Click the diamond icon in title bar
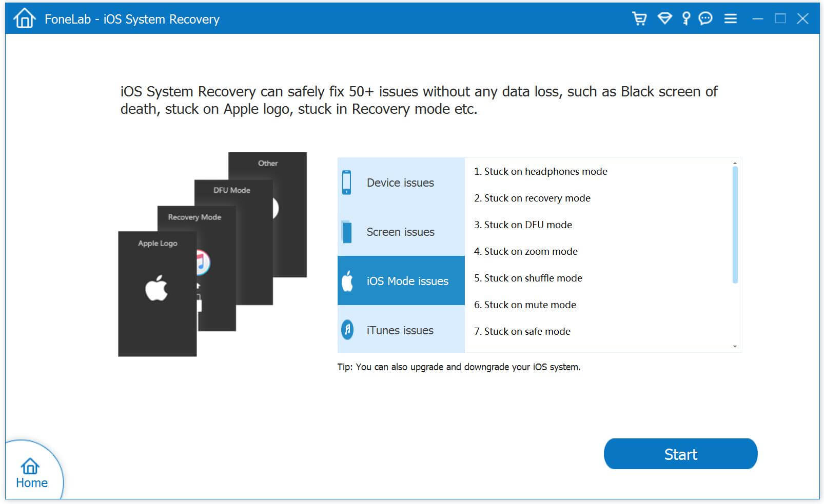The height and width of the screenshot is (504, 824). click(664, 19)
